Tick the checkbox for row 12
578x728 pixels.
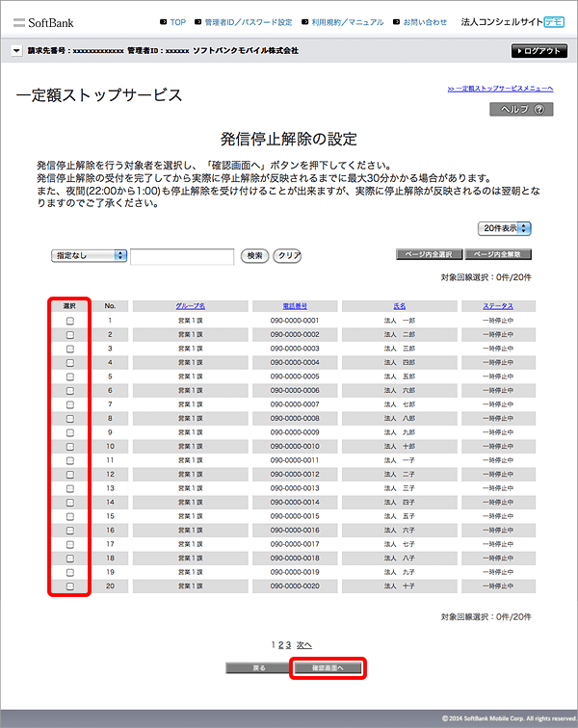coord(69,475)
